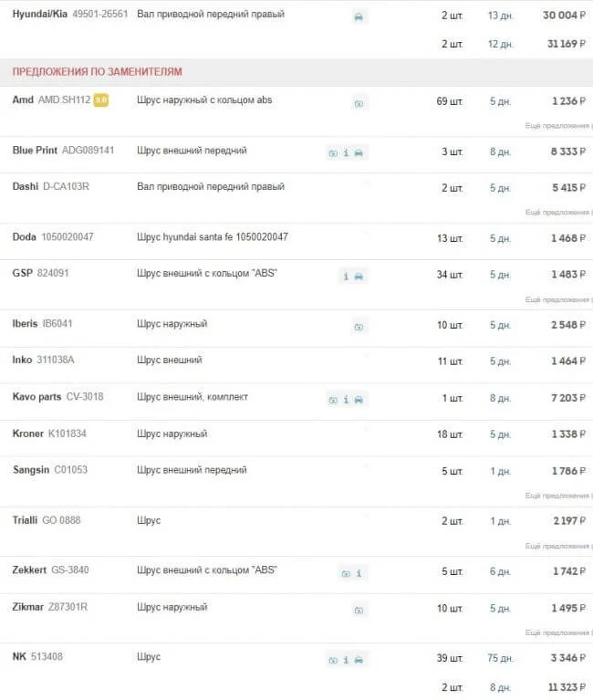The height and width of the screenshot is (700, 593).
Task: Open the photo icon for Iberis IB6041
Action: (x=359, y=326)
